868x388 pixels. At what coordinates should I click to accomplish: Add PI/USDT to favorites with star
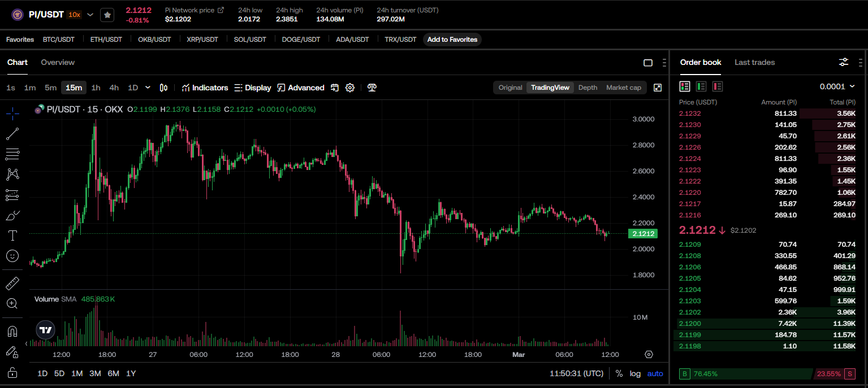[107, 15]
